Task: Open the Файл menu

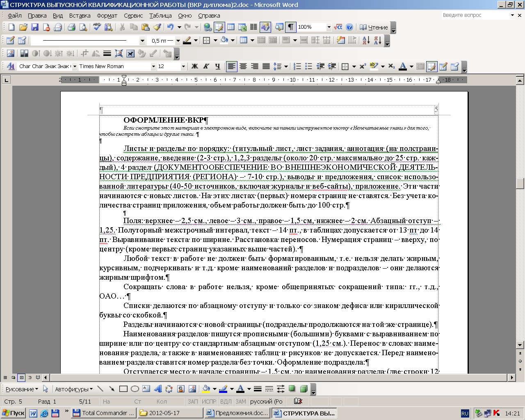Action: [x=15, y=16]
